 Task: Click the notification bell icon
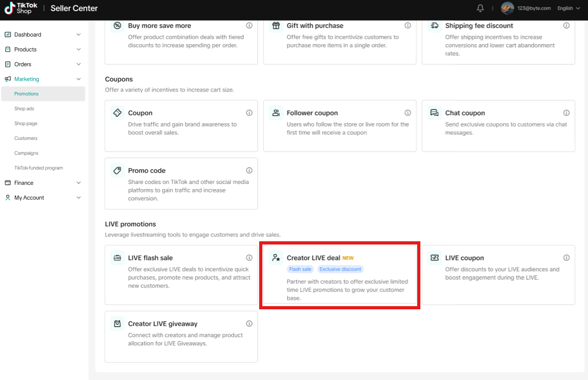click(480, 8)
